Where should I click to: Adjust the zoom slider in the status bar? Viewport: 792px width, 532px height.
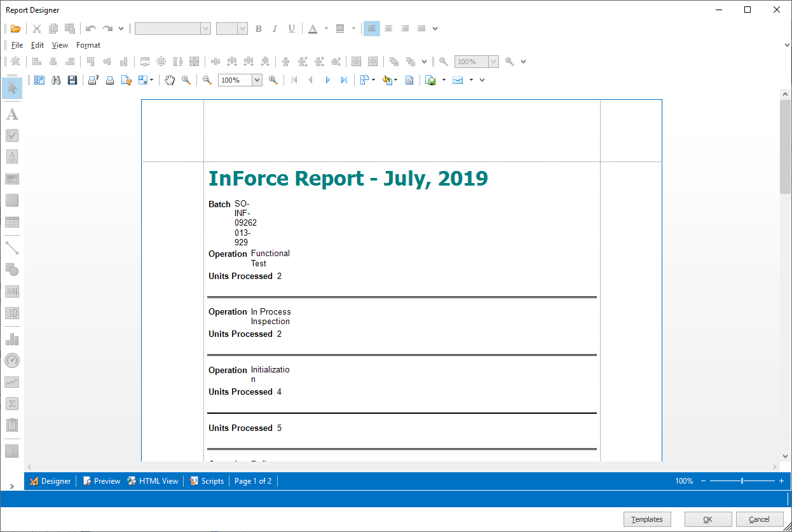tap(742, 481)
